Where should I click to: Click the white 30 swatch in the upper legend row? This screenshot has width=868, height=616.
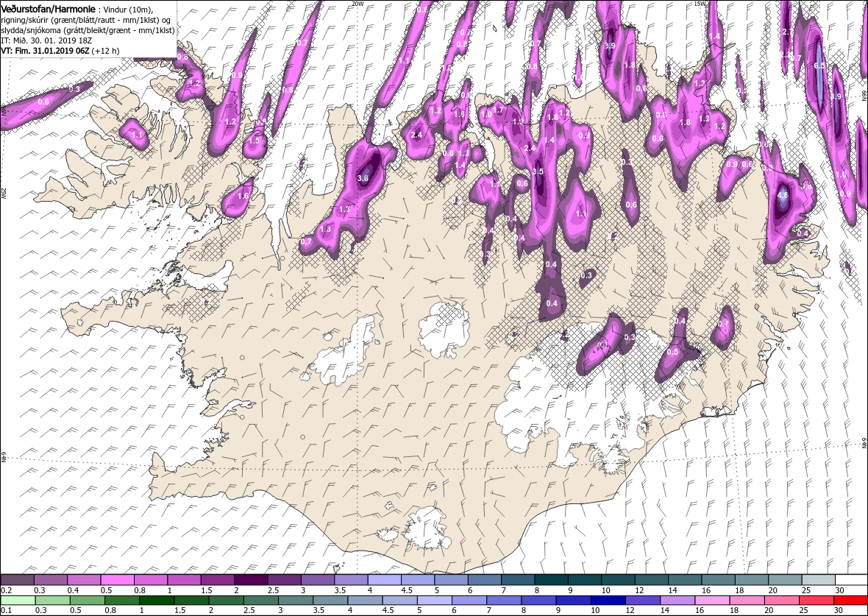[851, 580]
